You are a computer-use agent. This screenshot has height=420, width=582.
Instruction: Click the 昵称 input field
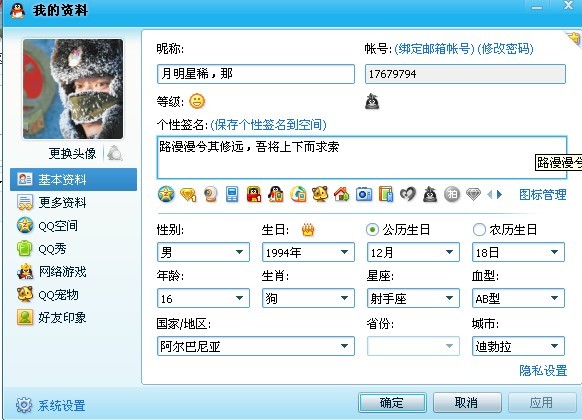pos(256,74)
